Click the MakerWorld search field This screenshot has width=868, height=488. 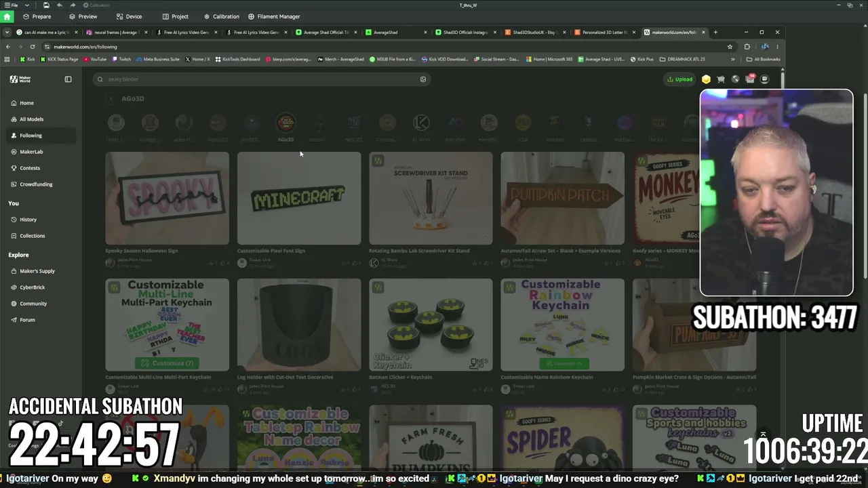tap(261, 79)
